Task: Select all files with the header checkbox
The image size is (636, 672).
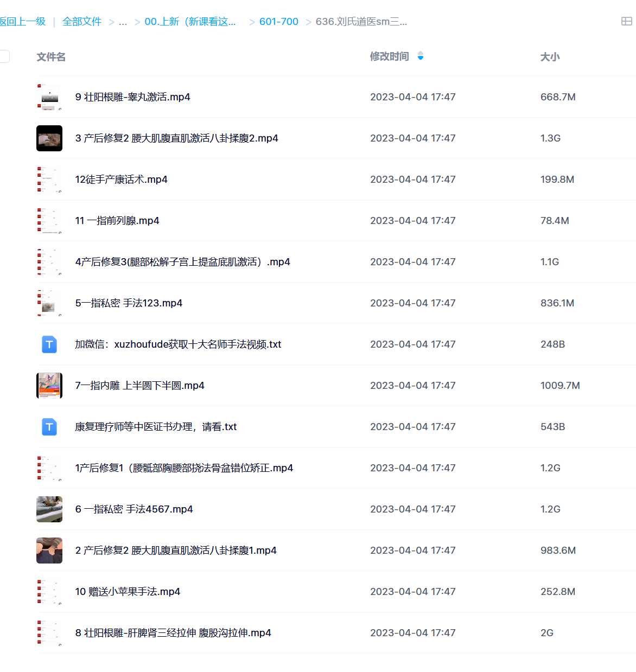Action: [4, 56]
